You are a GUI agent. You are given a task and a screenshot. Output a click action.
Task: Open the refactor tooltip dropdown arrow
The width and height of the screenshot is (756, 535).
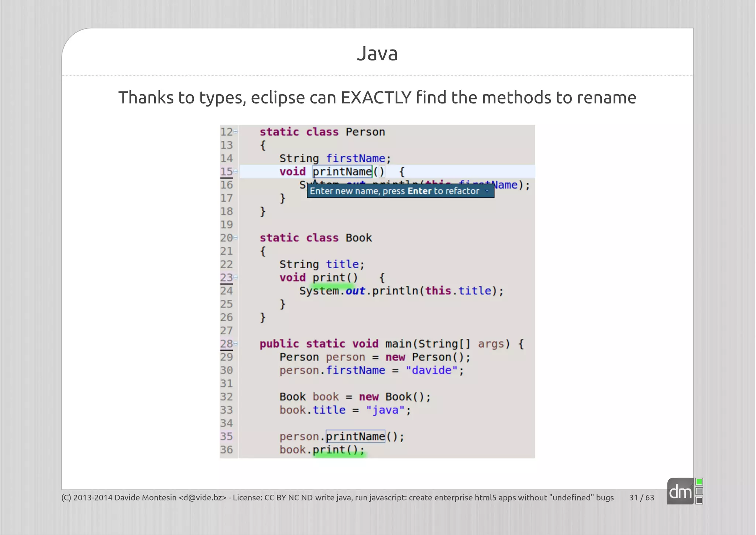pyautogui.click(x=487, y=191)
